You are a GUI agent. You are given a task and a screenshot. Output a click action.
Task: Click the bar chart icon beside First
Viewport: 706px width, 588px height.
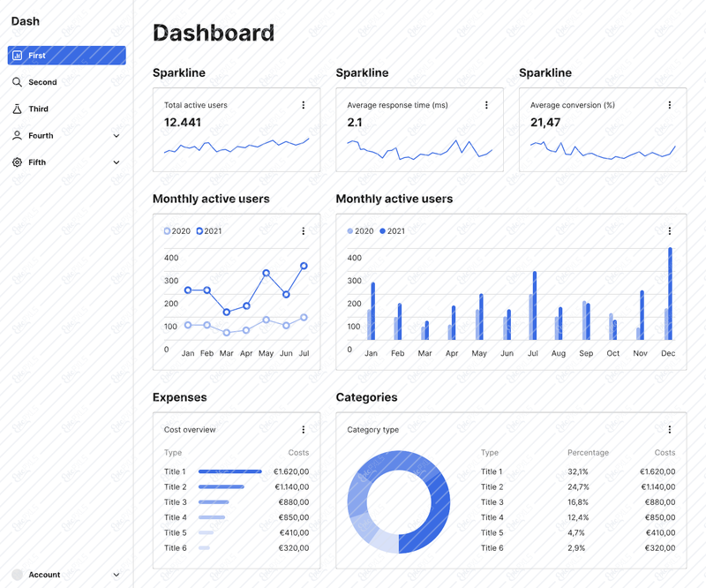coord(17,56)
